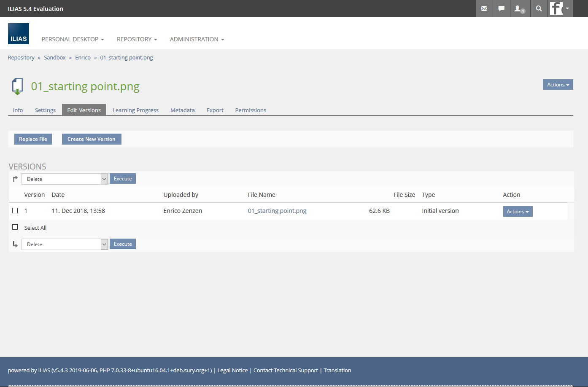
Task: Check the Select All checkbox
Action: [x=15, y=227]
